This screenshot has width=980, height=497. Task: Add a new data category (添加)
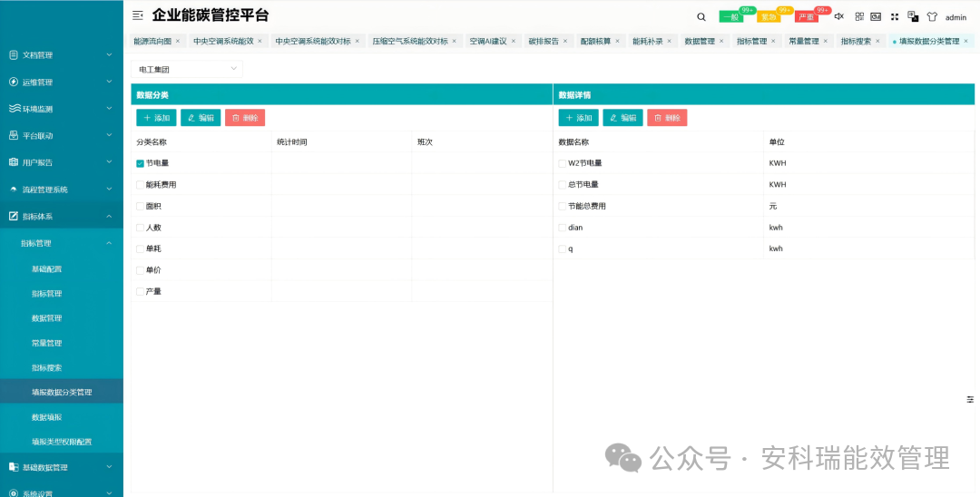156,117
